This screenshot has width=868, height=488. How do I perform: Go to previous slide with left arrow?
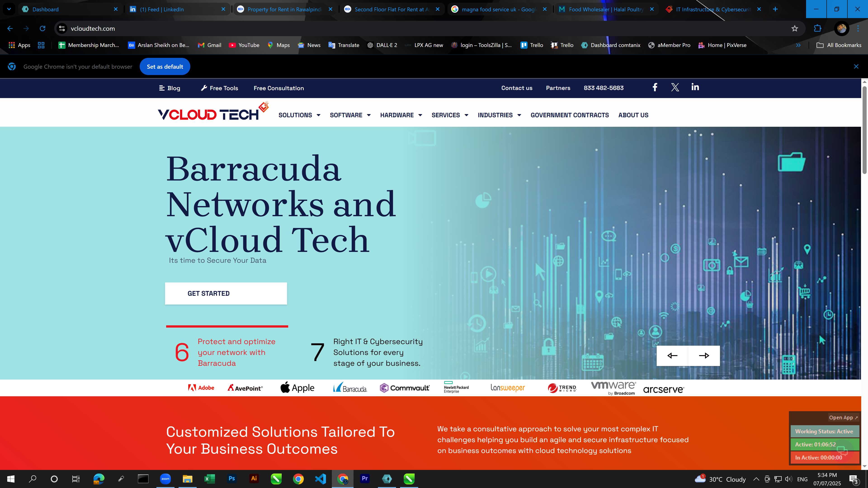point(672,356)
